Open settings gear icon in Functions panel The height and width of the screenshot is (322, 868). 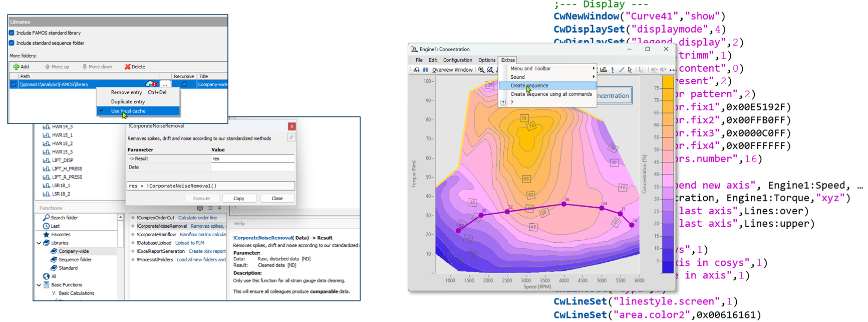(200, 208)
